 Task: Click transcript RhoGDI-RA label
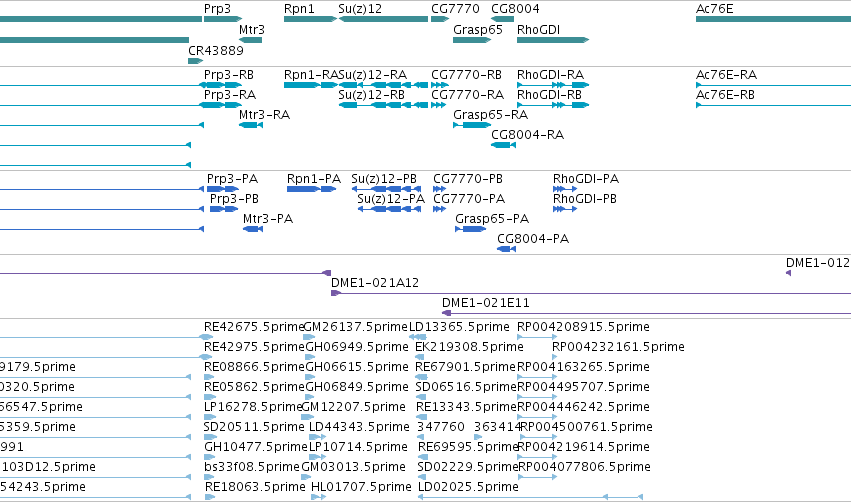coord(550,75)
